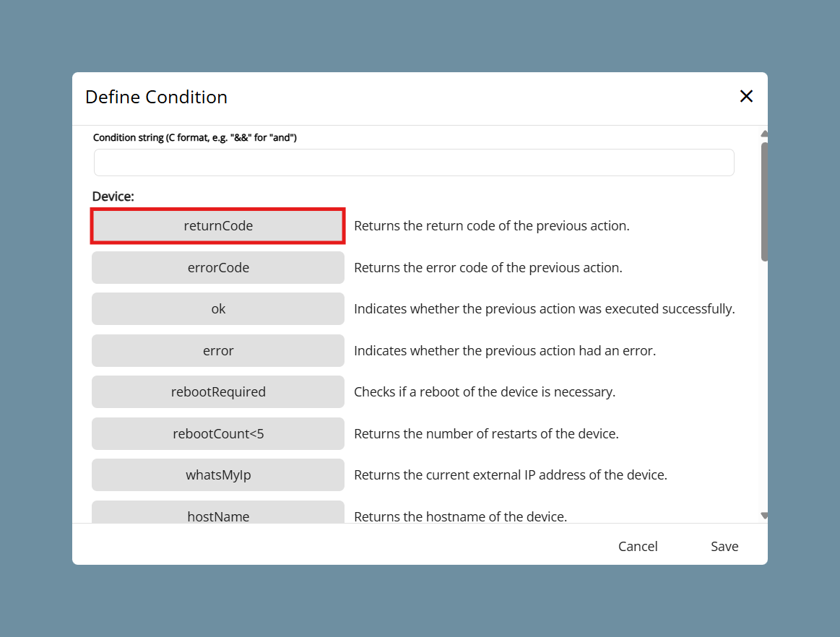The image size is (840, 637).
Task: Choose the rebootCount<5 condition
Action: [218, 433]
